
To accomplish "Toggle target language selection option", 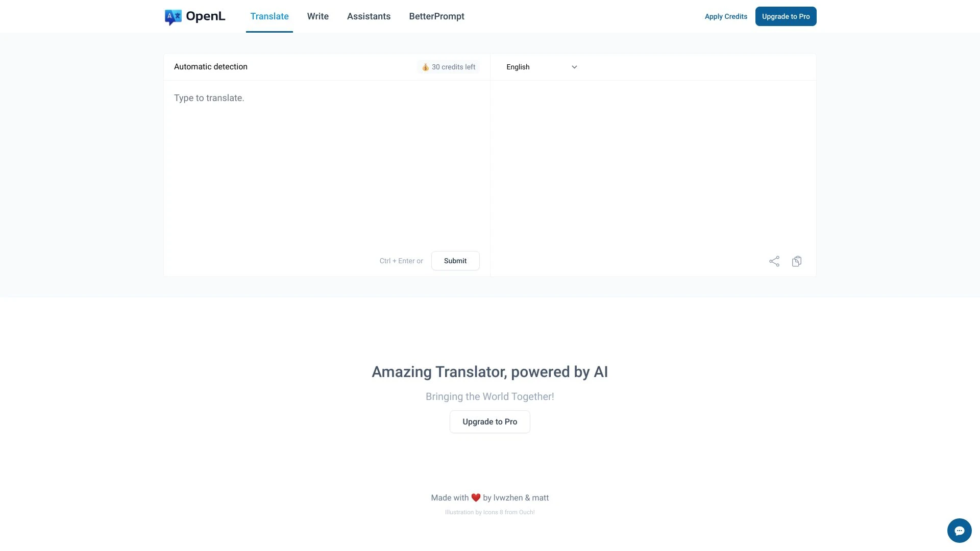I will 574,67.
